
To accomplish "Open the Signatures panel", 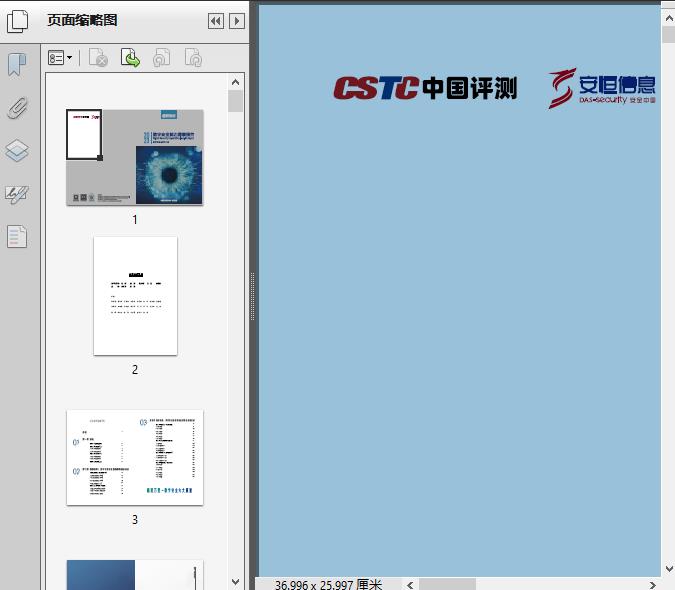I will 17,195.
